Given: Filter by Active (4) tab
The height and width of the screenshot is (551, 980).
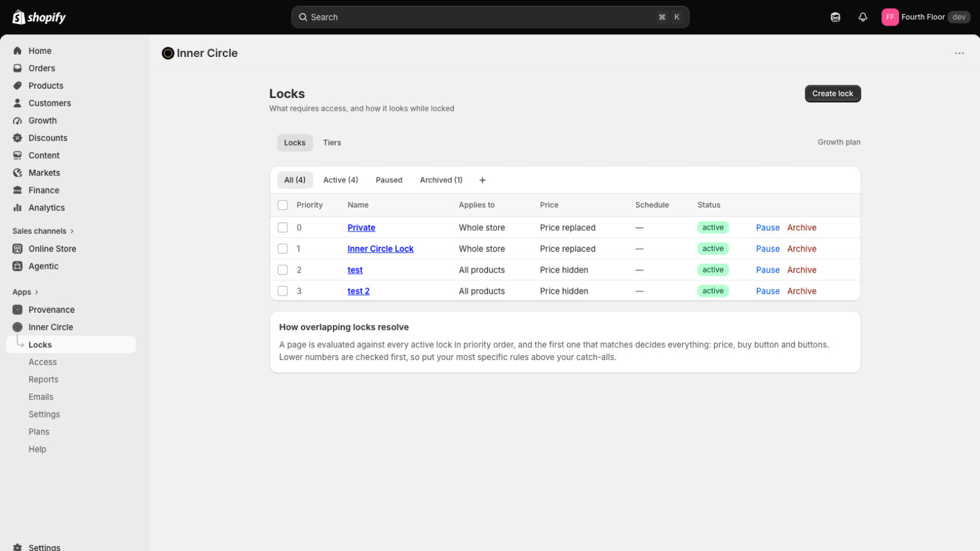Looking at the screenshot, I should [341, 180].
